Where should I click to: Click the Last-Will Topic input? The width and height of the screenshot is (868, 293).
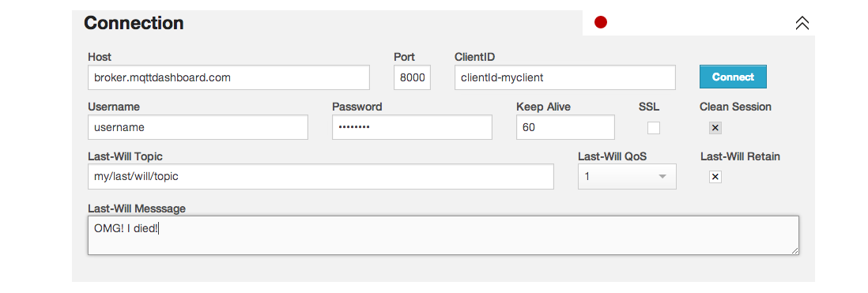point(320,176)
